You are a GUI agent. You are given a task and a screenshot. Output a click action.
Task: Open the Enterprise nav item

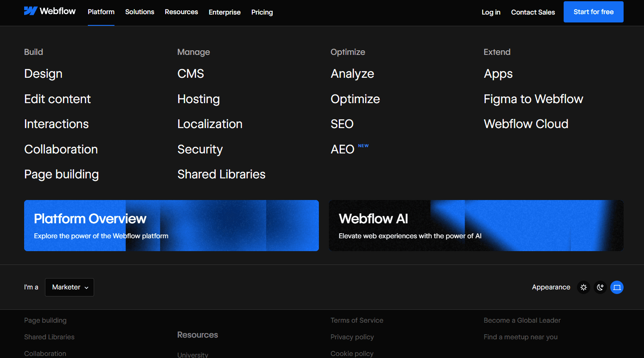pos(225,12)
